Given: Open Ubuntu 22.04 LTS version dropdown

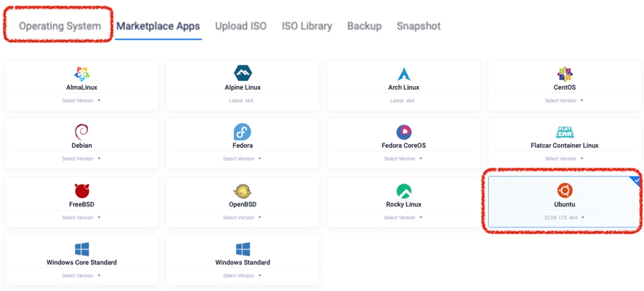Looking at the screenshot, I should pos(565,217).
